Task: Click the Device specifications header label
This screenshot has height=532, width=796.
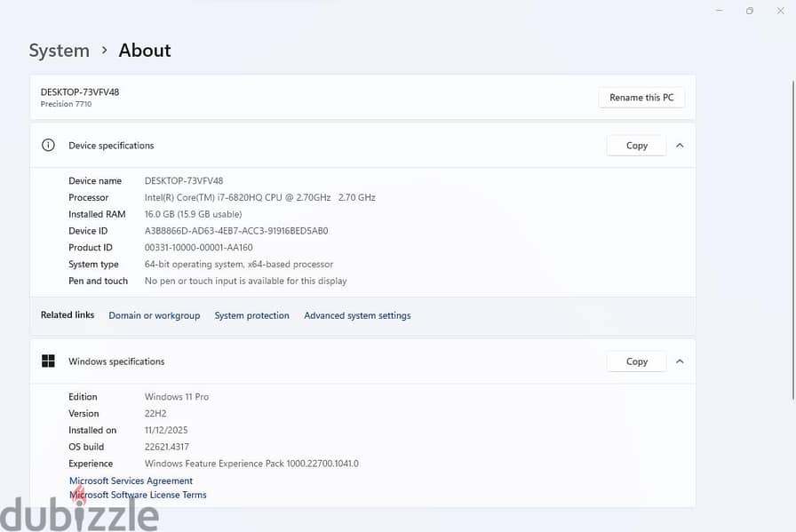Action: pyautogui.click(x=111, y=145)
